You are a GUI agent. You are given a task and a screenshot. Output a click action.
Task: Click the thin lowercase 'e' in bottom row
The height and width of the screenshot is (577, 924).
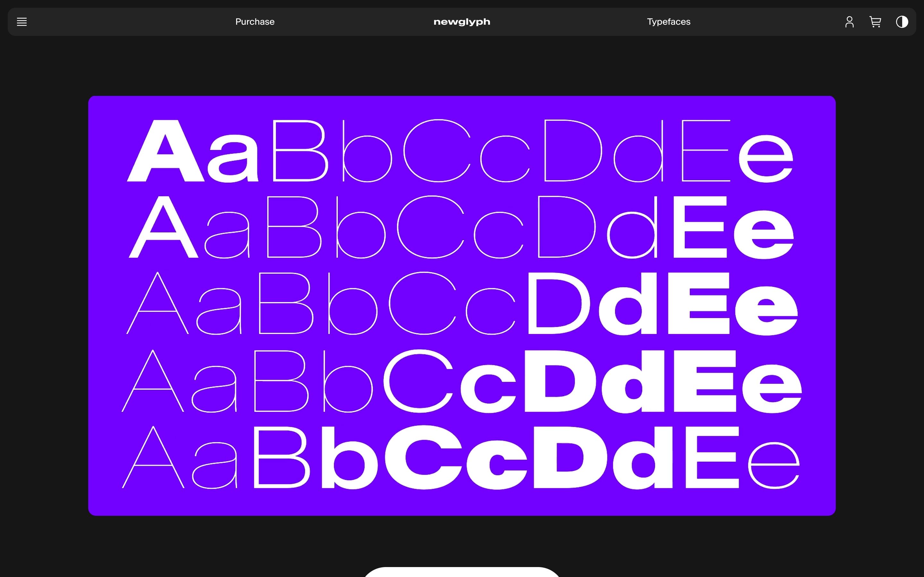774,465
